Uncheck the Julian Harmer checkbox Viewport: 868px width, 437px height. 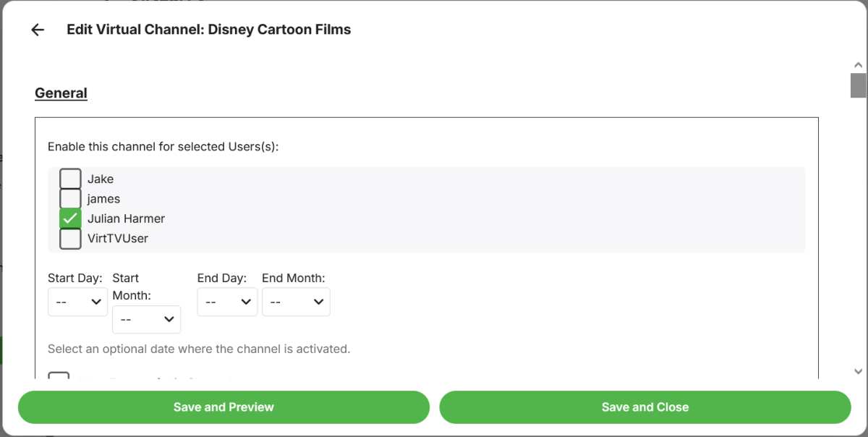70,218
